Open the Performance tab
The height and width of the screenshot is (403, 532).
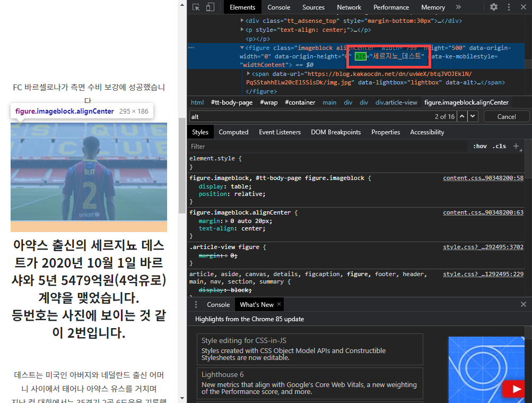(391, 7)
